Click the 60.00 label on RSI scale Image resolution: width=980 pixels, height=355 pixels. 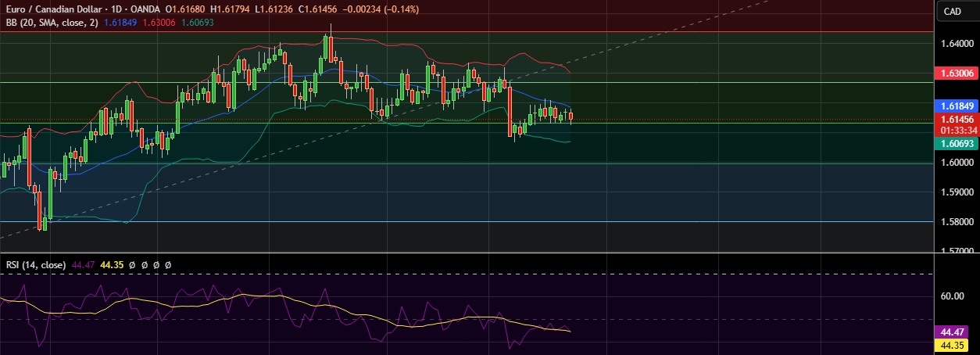950,296
